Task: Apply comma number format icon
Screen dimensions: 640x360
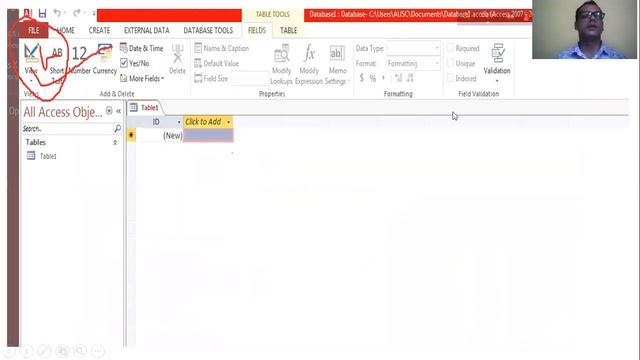Action: [x=383, y=78]
